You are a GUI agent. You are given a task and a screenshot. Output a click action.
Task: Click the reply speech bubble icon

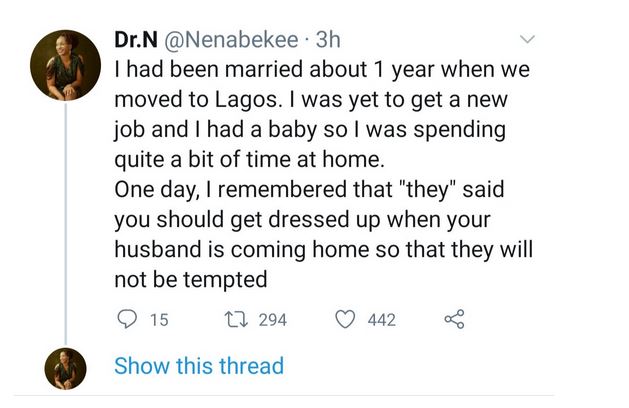126,320
